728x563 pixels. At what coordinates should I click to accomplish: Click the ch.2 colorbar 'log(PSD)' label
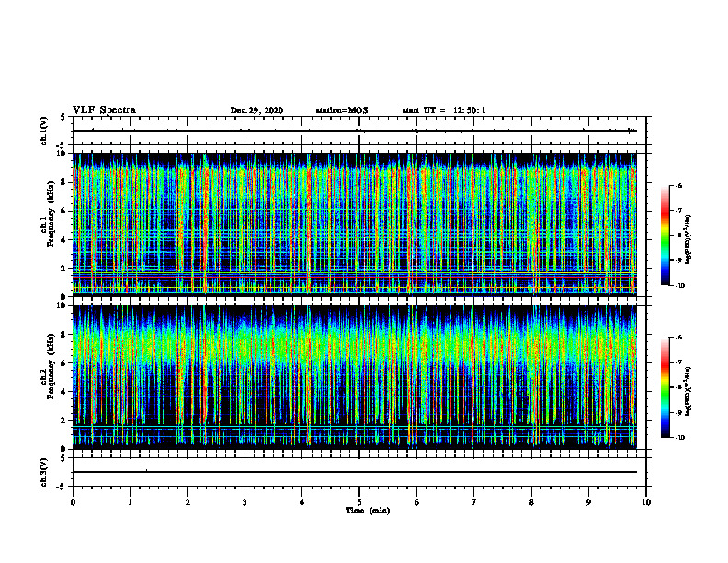(689, 392)
